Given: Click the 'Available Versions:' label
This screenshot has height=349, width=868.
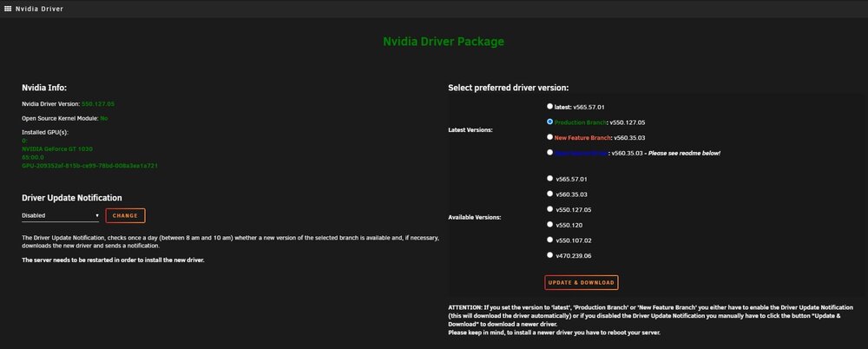Looking at the screenshot, I should pyautogui.click(x=475, y=217).
